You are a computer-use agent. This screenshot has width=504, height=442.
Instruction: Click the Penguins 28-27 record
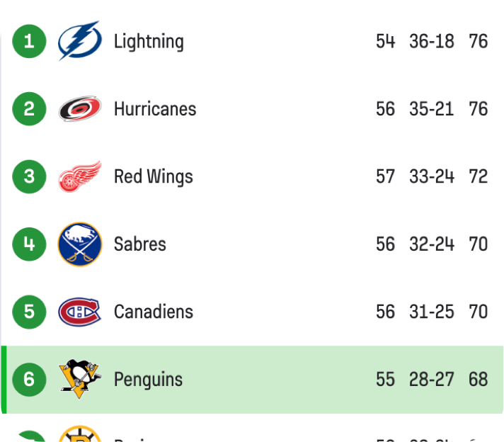pos(432,379)
